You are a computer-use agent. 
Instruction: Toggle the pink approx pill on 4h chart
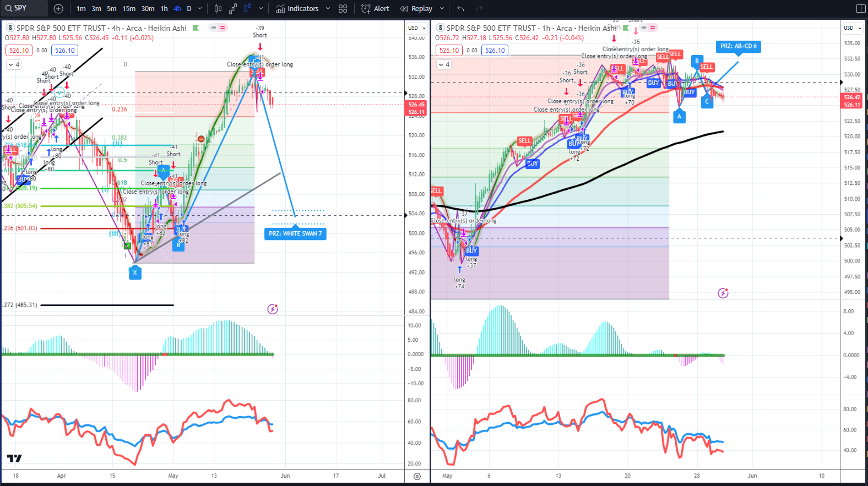tap(223, 28)
